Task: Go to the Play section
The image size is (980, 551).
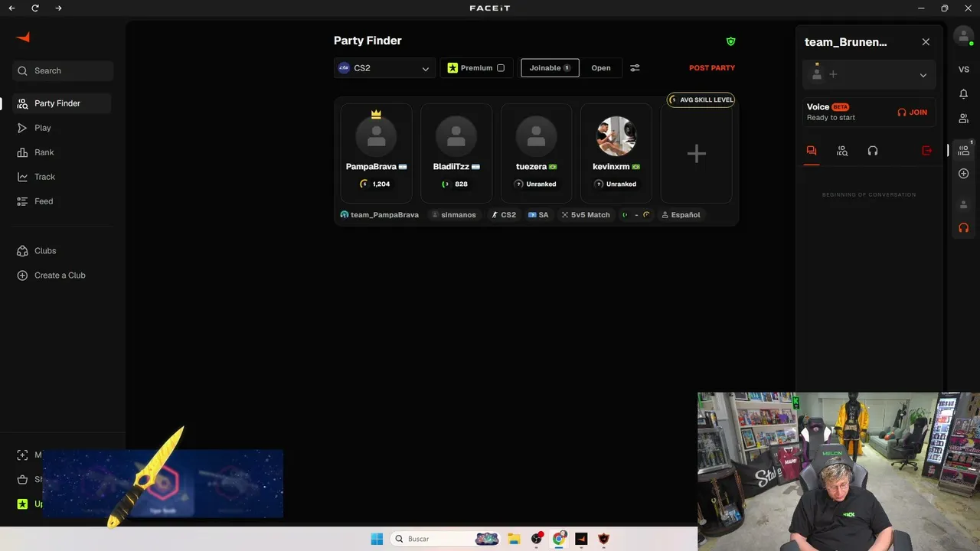Action: 43,128
